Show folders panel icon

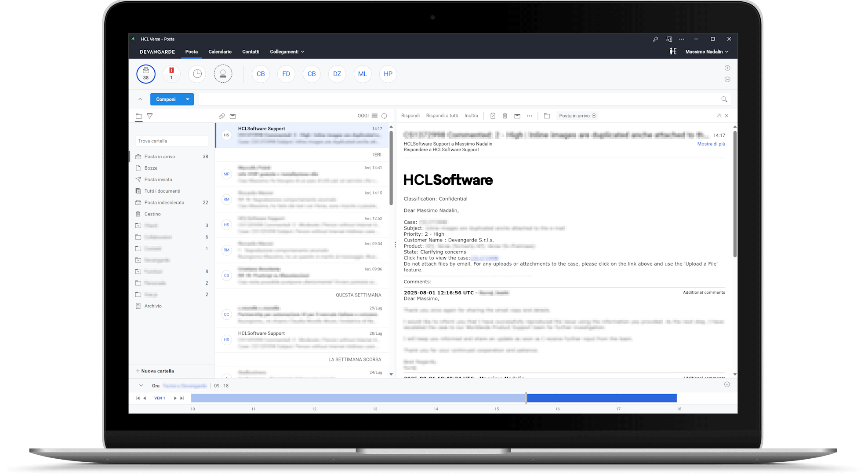coord(139,116)
